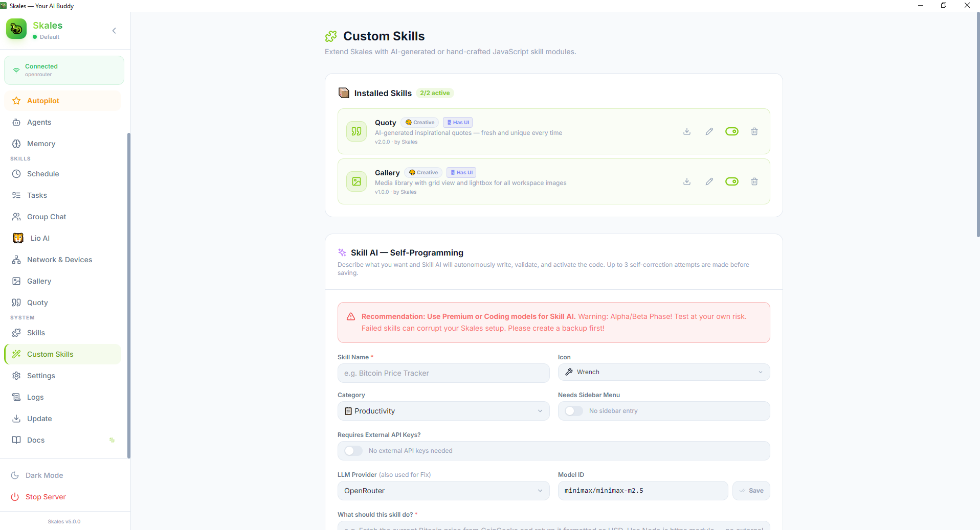Click the sidebar vertical scrollbar

pos(129,295)
